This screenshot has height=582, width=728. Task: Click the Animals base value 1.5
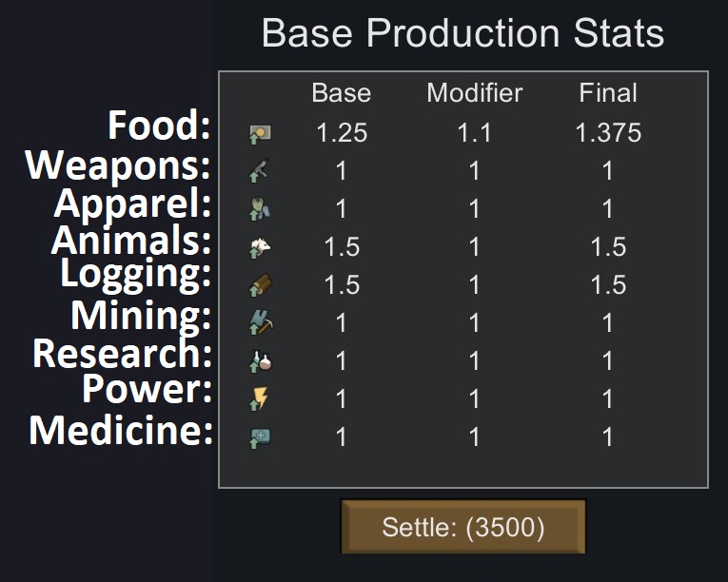point(341,247)
